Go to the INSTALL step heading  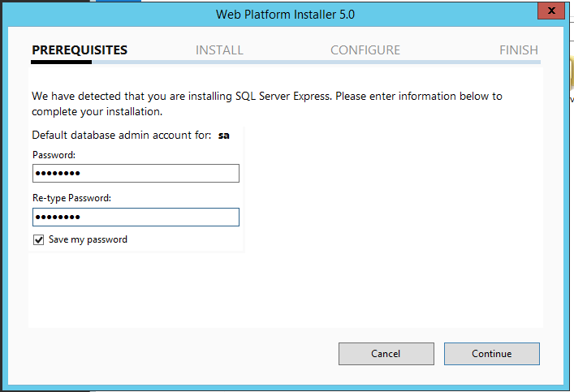click(x=219, y=50)
